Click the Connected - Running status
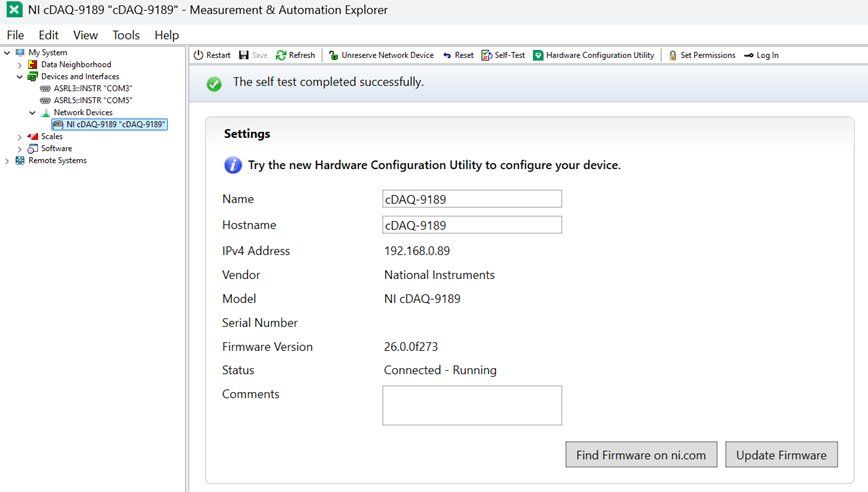The height and width of the screenshot is (492, 868). coord(440,370)
